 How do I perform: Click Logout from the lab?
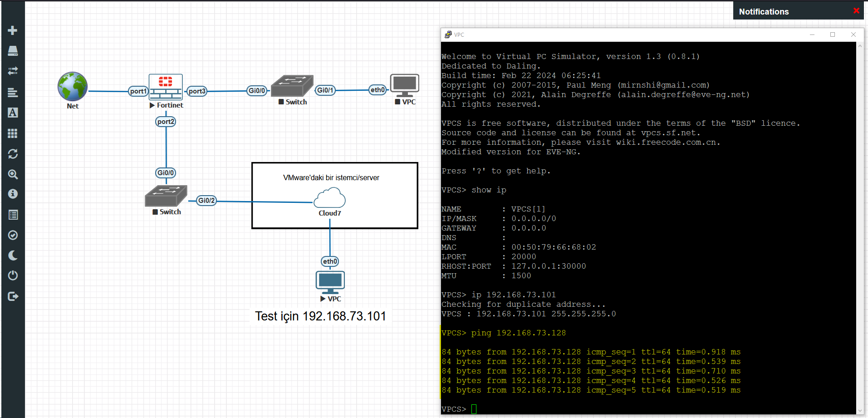coord(12,296)
